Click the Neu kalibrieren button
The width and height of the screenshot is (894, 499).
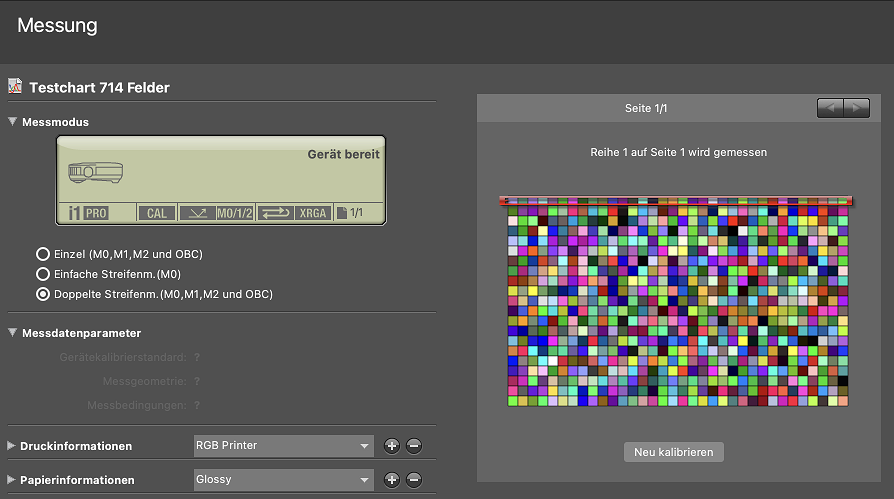click(x=673, y=452)
